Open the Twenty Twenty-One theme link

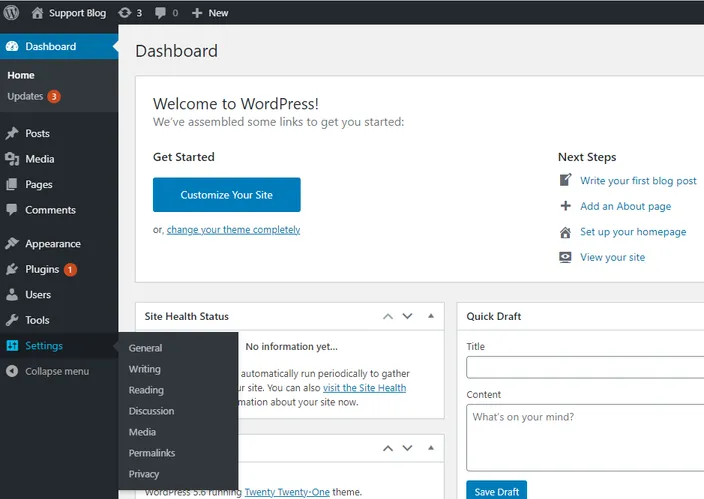tap(287, 492)
